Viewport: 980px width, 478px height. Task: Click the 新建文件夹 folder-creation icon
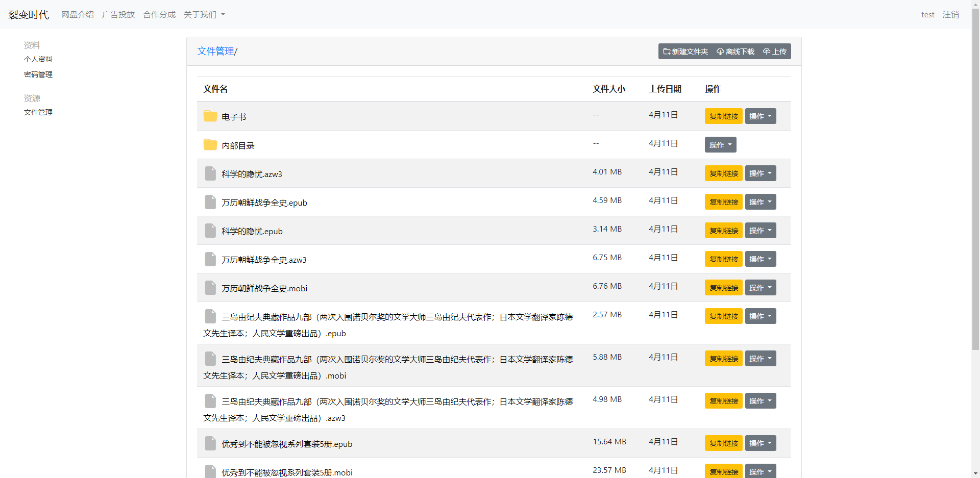667,51
